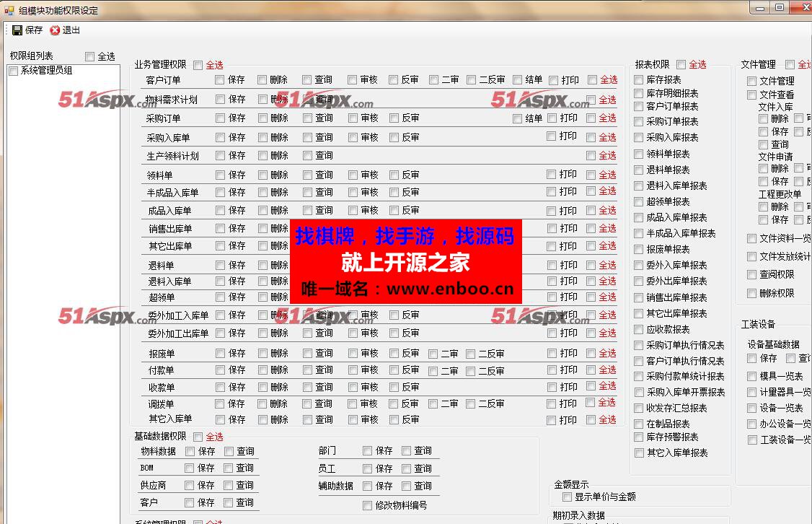Toggle 全选 beside 基础数据权限 heading
The image size is (812, 524).
coord(198,437)
